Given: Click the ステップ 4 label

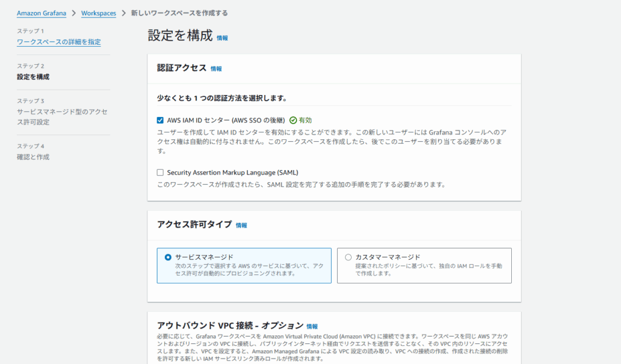Looking at the screenshot, I should [30, 146].
